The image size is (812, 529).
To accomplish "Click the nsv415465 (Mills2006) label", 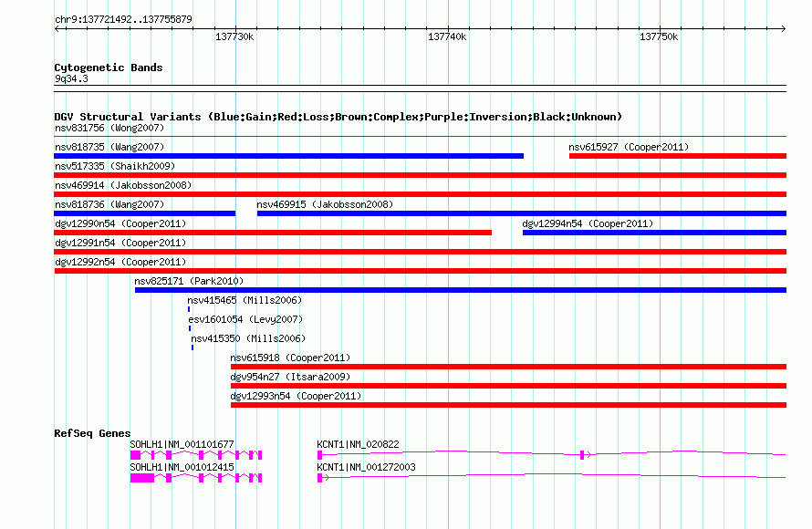I will (x=245, y=300).
